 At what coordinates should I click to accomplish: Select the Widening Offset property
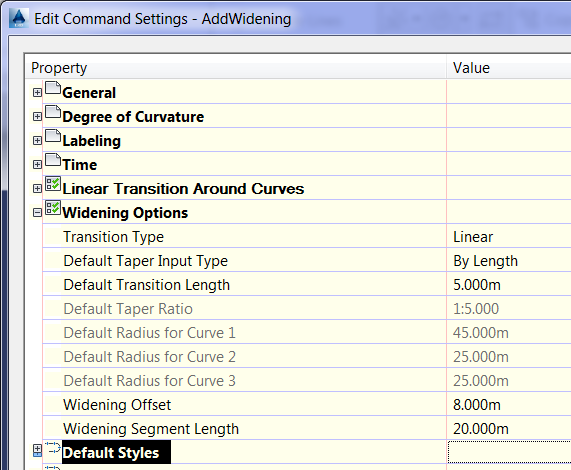coord(117,405)
